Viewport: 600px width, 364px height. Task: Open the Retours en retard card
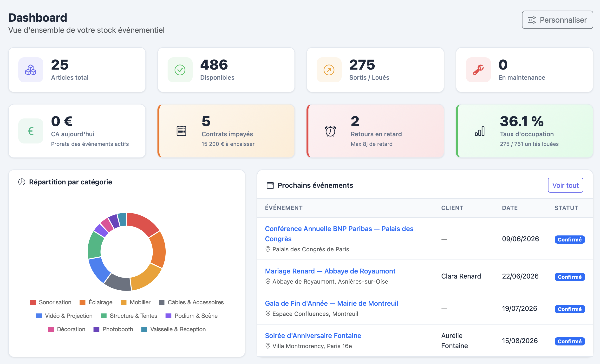point(375,131)
